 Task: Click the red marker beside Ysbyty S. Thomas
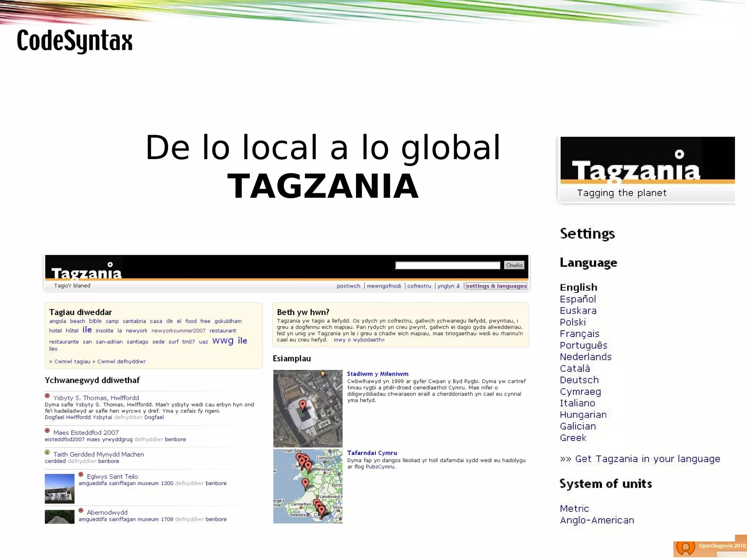[x=47, y=396]
